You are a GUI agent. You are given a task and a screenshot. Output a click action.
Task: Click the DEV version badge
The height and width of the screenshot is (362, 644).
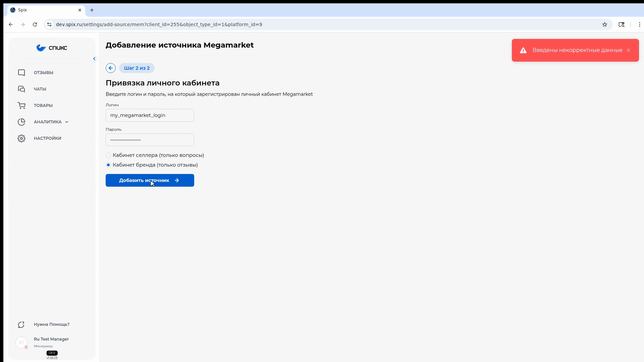pyautogui.click(x=52, y=353)
